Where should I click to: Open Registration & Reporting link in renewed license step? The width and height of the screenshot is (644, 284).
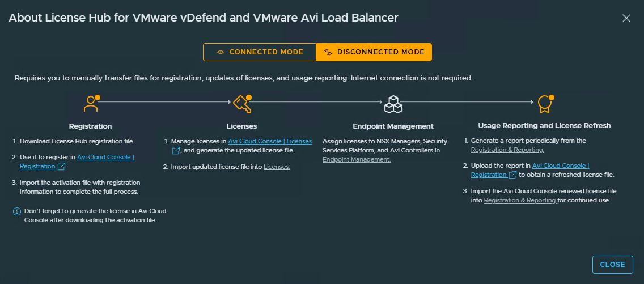[x=520, y=200]
